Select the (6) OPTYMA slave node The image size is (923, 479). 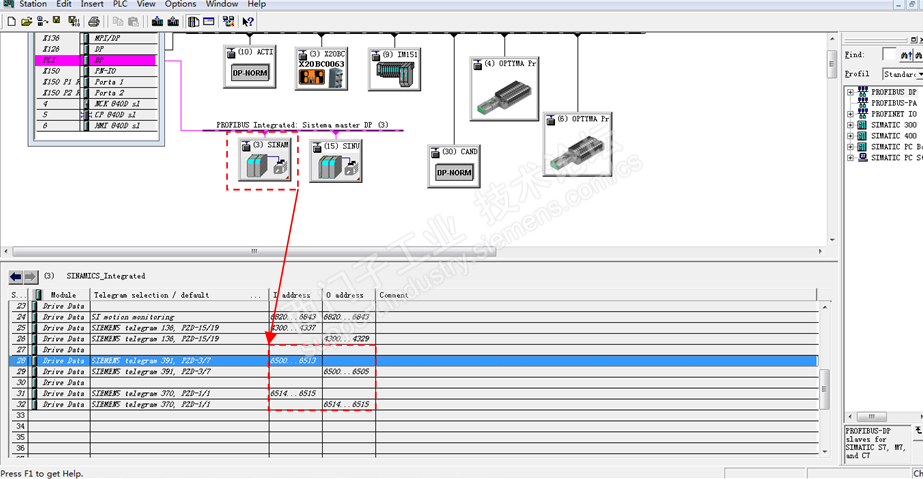[577, 144]
